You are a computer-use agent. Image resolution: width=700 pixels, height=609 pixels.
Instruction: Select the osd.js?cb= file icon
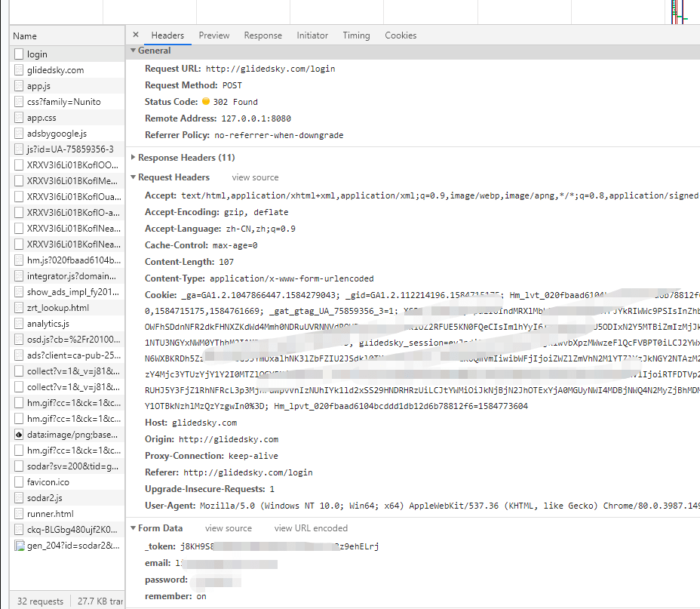point(19,340)
